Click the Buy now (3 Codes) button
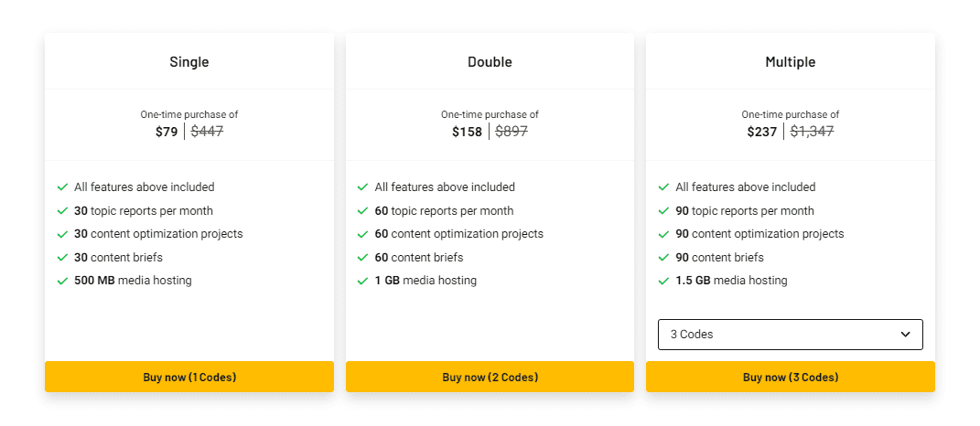 point(791,377)
